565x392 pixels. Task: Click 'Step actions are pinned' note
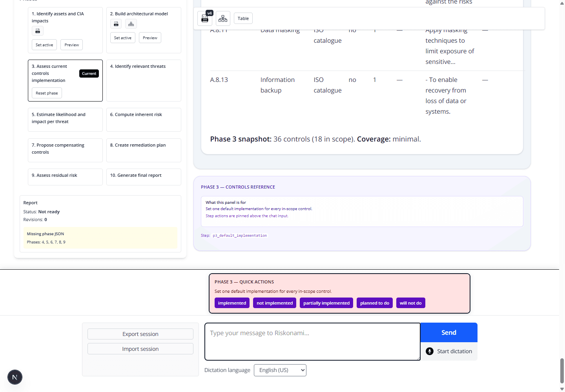click(x=247, y=216)
